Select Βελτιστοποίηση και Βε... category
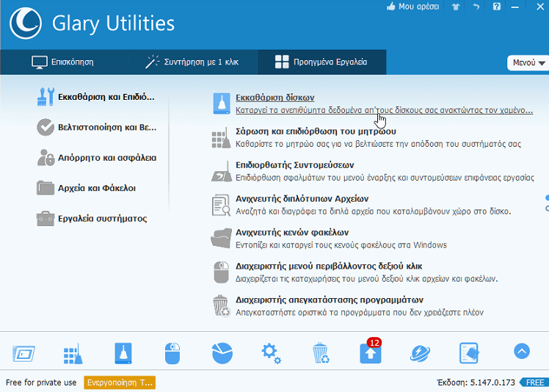Screen dimensions: 549x392 pos(97,127)
